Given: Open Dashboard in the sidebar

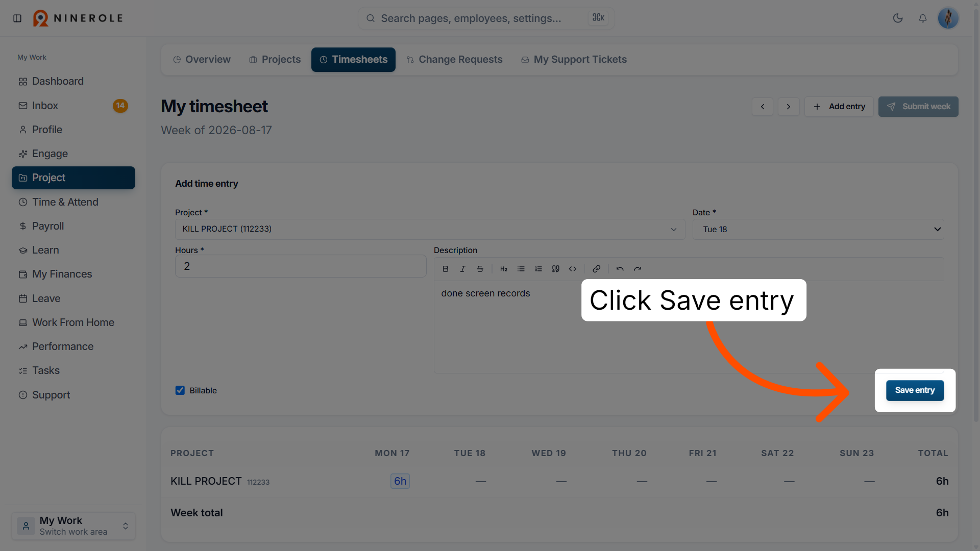Looking at the screenshot, I should [x=73, y=82].
